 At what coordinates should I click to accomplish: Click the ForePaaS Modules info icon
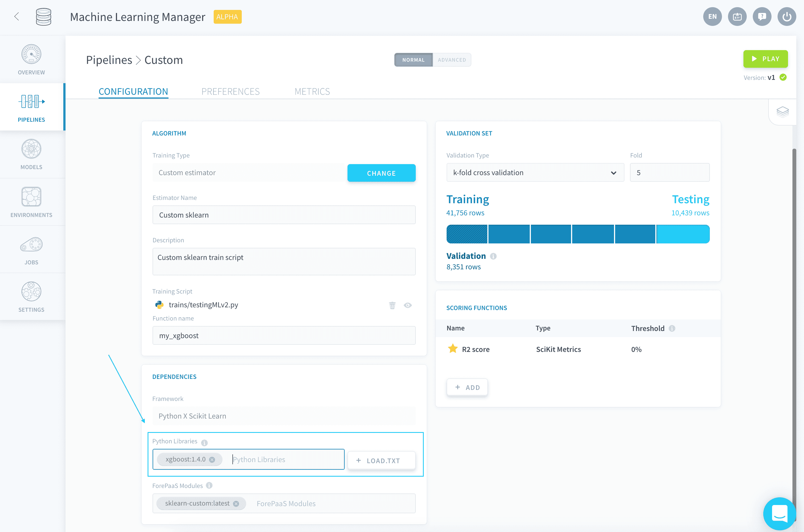[x=209, y=485]
